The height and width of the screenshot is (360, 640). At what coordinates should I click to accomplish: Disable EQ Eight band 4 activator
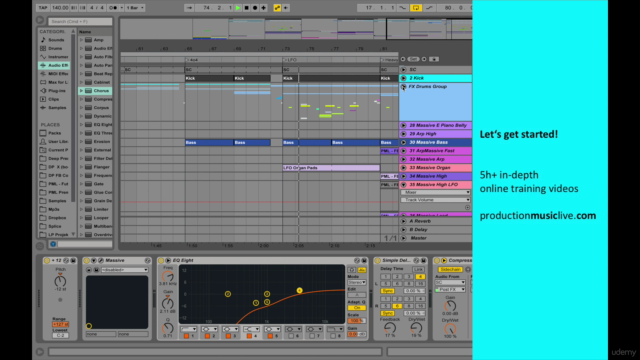coord(249,336)
